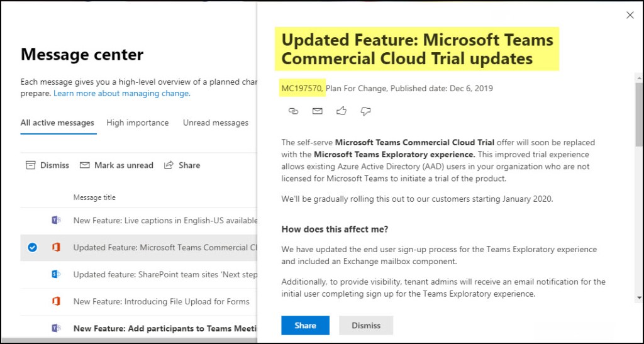Click the thumbs down dislike icon
This screenshot has width=644, height=344.
[365, 111]
